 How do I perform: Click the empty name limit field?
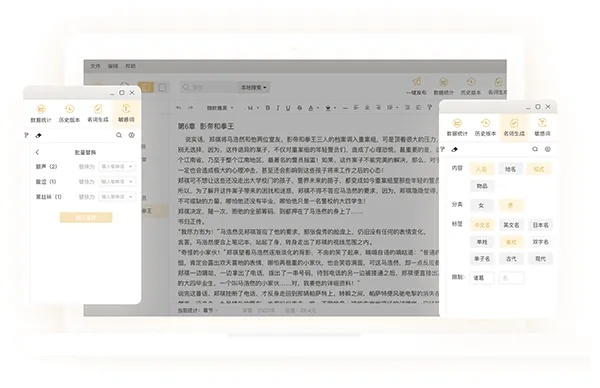point(512,278)
